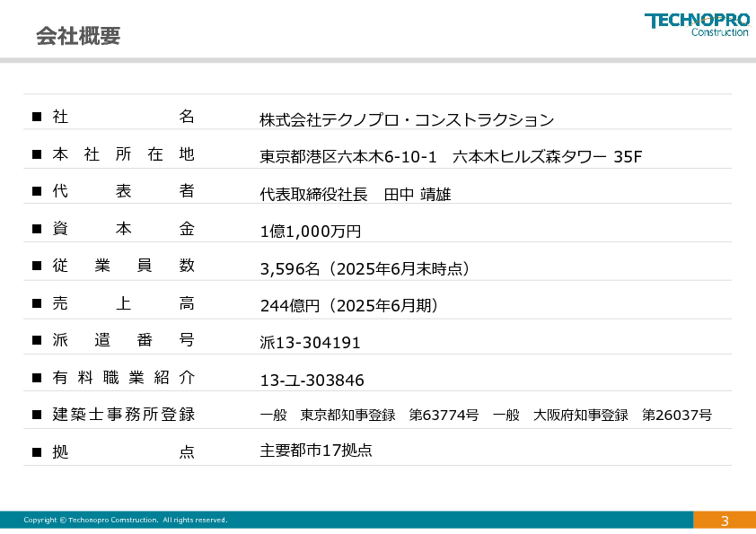756x534 pixels.
Task: Click the capital amount 1億1,000万円
Action: pyautogui.click(x=310, y=232)
